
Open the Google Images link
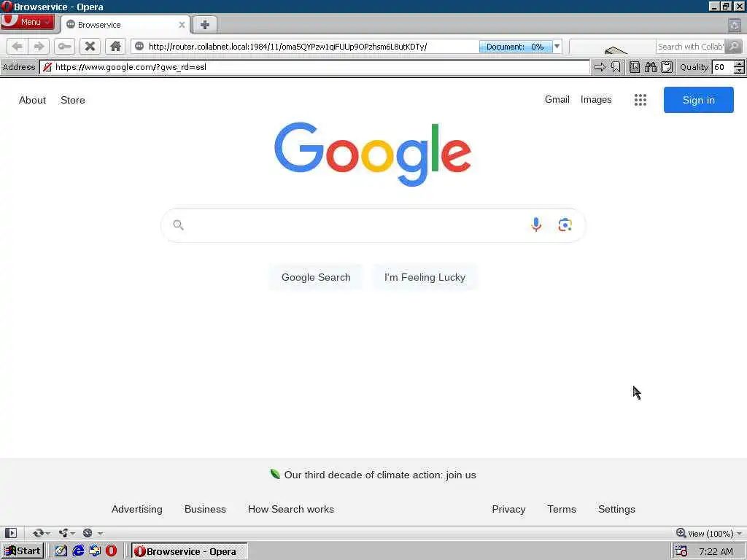[596, 99]
